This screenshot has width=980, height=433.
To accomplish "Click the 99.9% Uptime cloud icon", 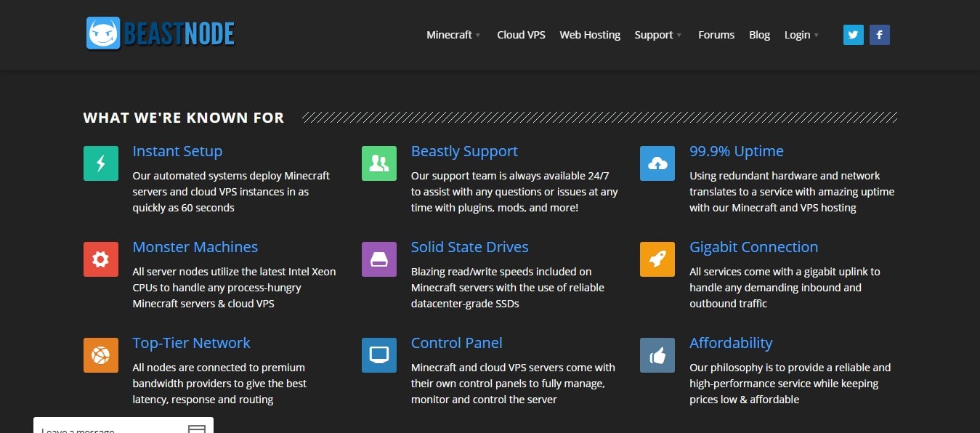I will click(x=657, y=163).
